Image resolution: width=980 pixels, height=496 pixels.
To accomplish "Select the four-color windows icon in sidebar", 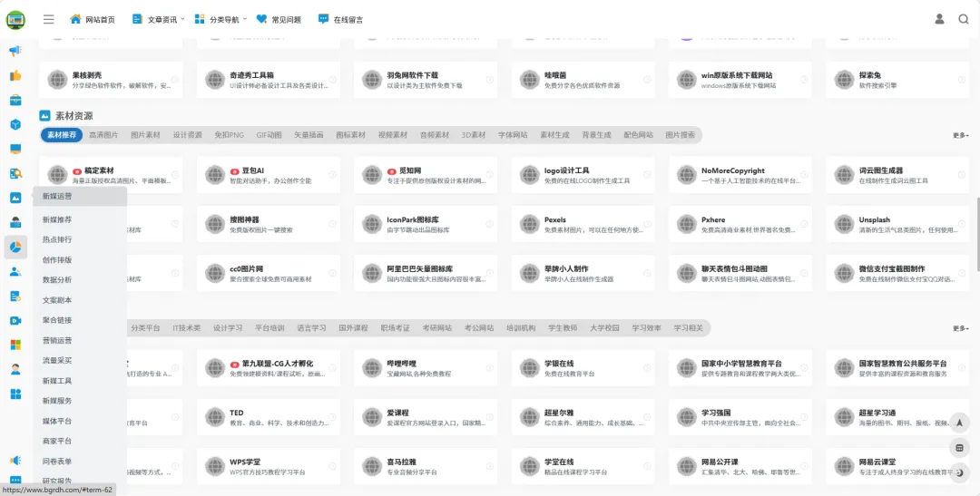I will point(15,345).
